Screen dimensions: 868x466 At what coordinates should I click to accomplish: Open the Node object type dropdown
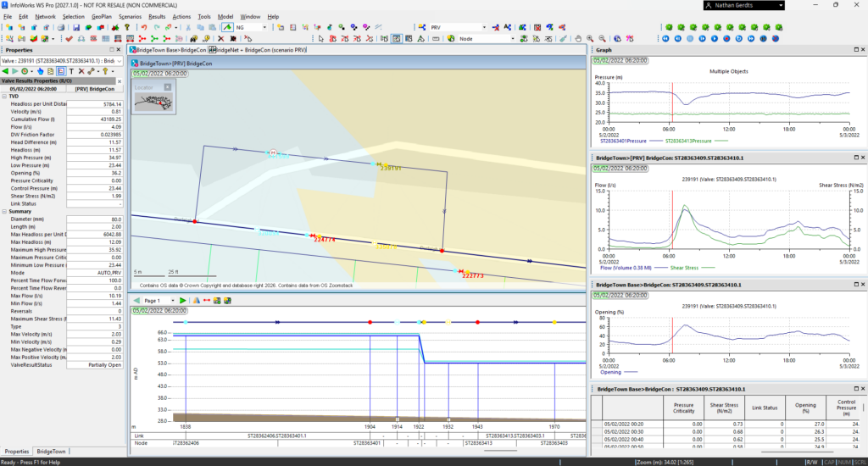[513, 39]
